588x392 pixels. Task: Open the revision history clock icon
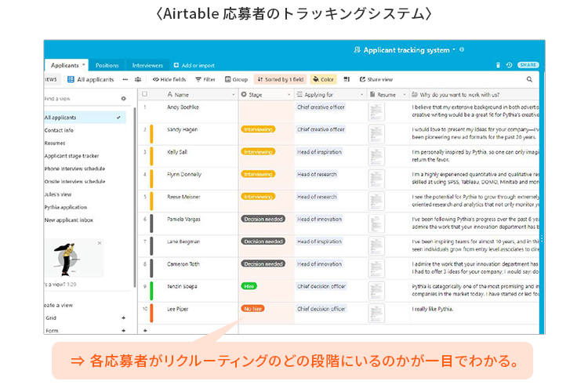pyautogui.click(x=509, y=65)
